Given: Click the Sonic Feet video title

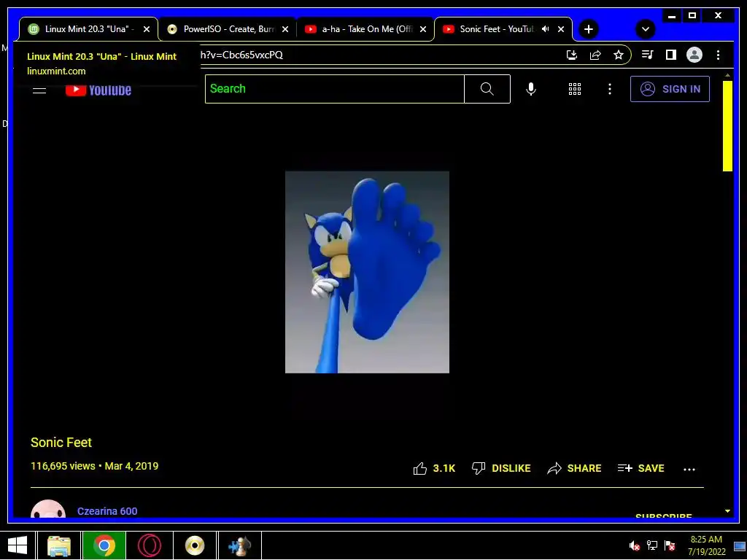Looking at the screenshot, I should tap(61, 443).
